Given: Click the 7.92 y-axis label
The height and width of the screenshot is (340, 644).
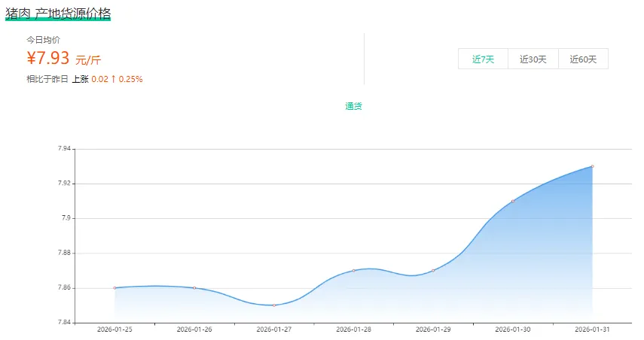Looking at the screenshot, I should (x=64, y=184).
